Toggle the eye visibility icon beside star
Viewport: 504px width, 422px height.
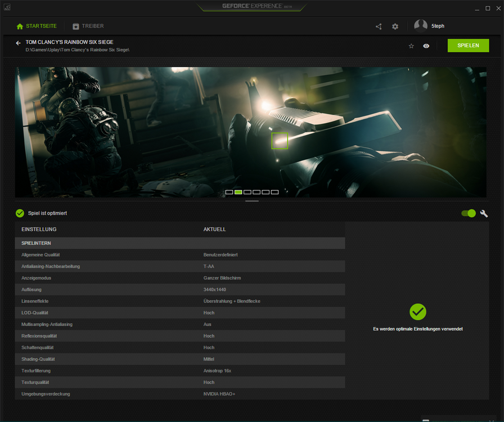pyautogui.click(x=426, y=46)
